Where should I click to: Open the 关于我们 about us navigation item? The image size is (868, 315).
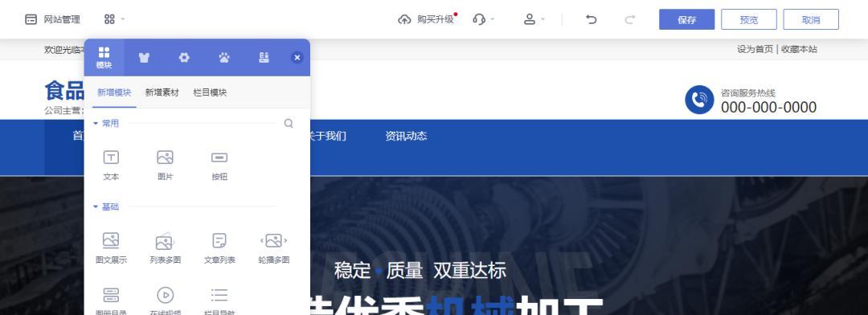[x=329, y=136]
